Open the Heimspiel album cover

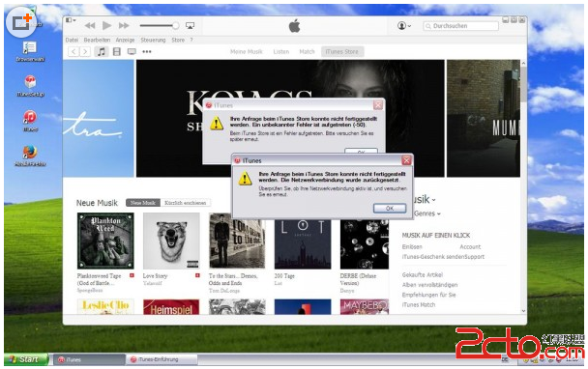[171, 307]
